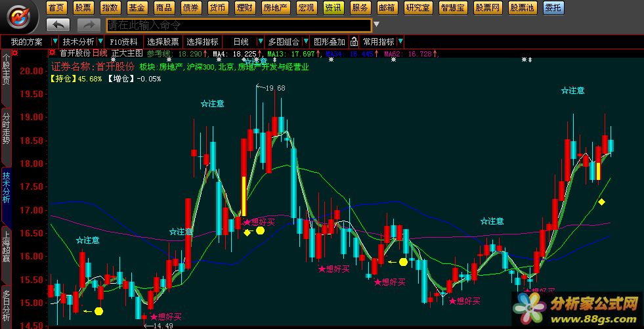
Task: Click the red gear icon before 首开股份
Action: tap(52, 53)
